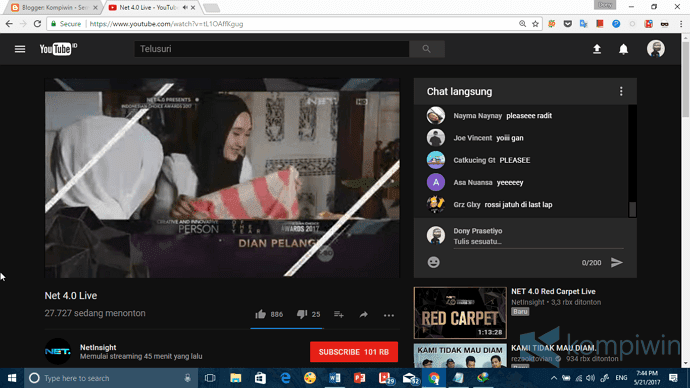This screenshot has height=388, width=690.
Task: Click the live video player
Action: point(222,178)
